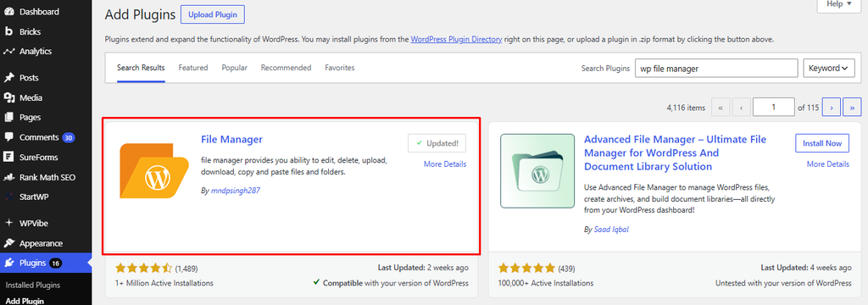Click "Untested with your version of WordPress"
Viewport: 868px width, 305px height.
783,283
